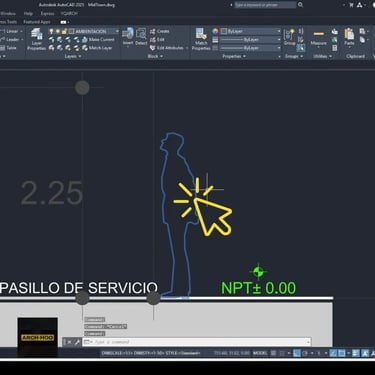Expand the Groups panel
375x375 pixels.
pyautogui.click(x=294, y=56)
